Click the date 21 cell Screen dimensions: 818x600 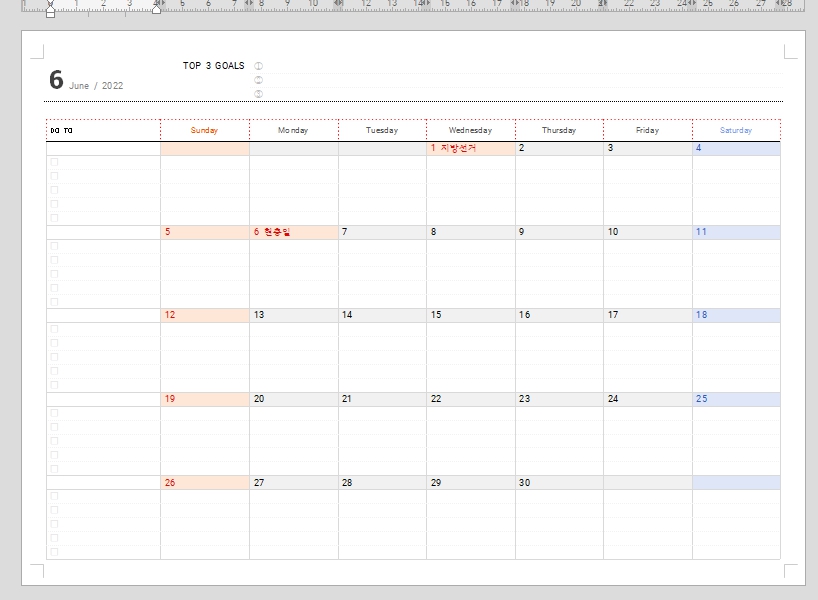click(382, 399)
